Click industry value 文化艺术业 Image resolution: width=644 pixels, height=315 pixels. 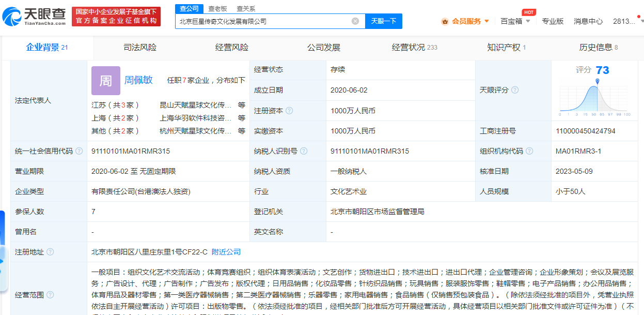pyautogui.click(x=349, y=191)
